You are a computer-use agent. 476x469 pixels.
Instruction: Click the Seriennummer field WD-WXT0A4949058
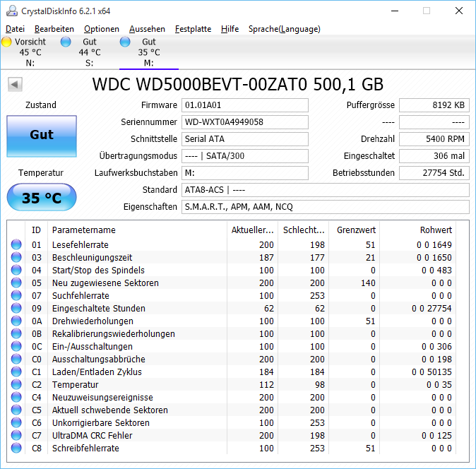[x=245, y=122]
